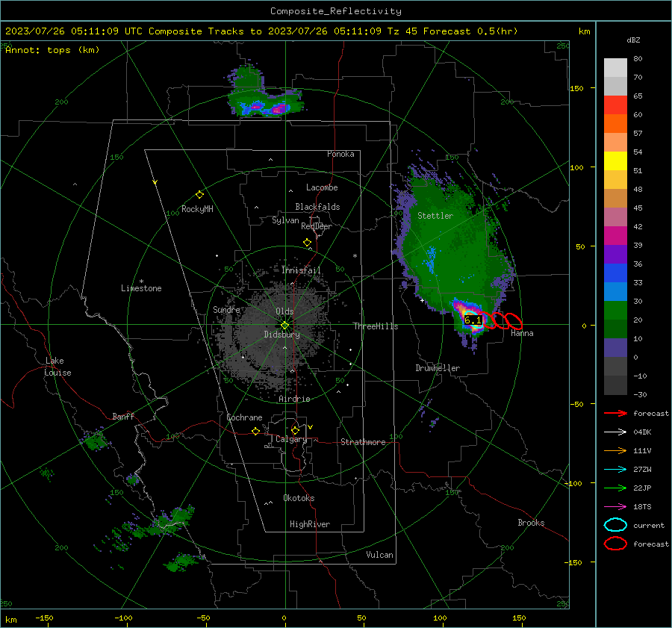672x628 pixels.
Task: Click the 'Annot: tops (km)' label
Action: coord(52,50)
